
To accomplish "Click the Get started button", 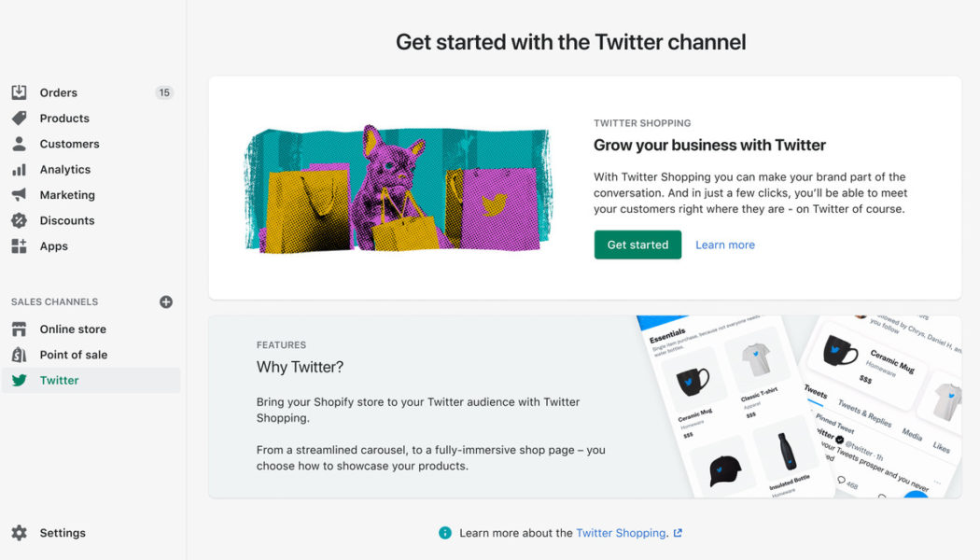I will [637, 244].
